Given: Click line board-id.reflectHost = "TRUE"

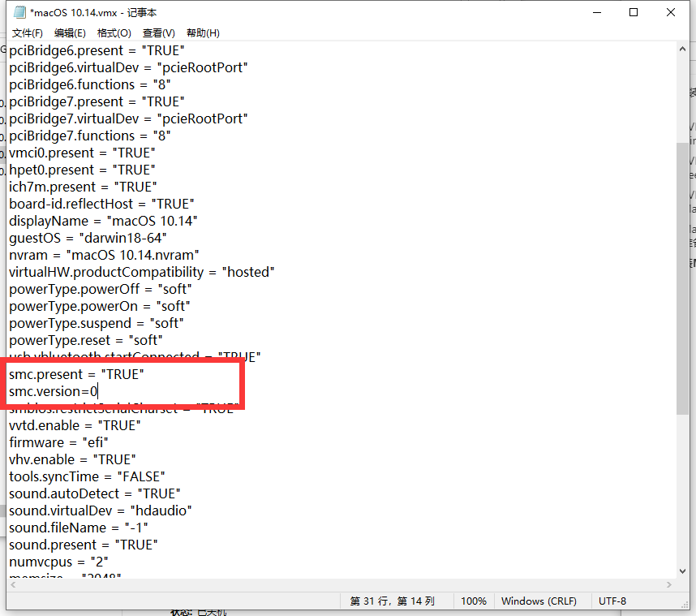Looking at the screenshot, I should tap(101, 204).
